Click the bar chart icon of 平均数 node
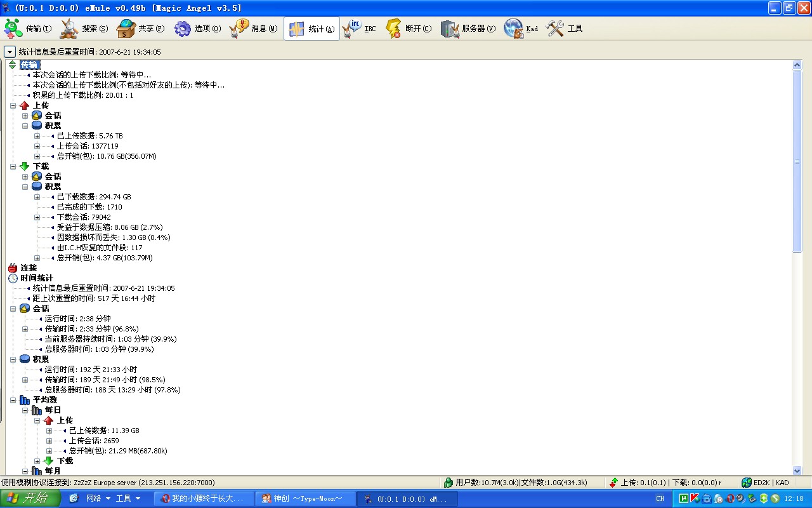This screenshot has width=812, height=508. pos(25,400)
